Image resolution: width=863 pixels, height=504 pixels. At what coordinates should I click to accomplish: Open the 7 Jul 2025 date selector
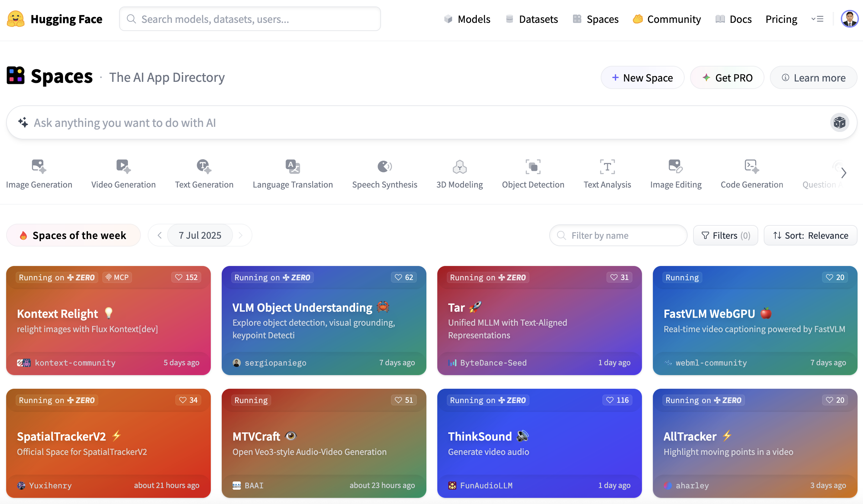(200, 236)
